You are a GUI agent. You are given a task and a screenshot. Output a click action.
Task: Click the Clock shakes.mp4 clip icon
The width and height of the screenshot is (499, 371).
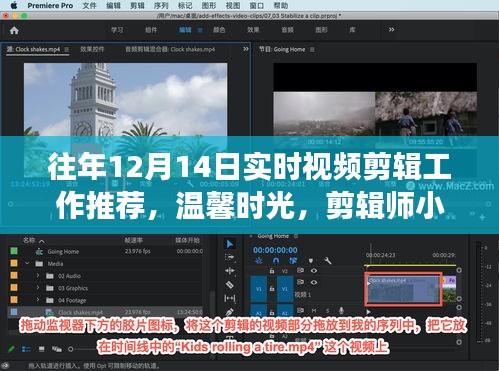[50, 312]
